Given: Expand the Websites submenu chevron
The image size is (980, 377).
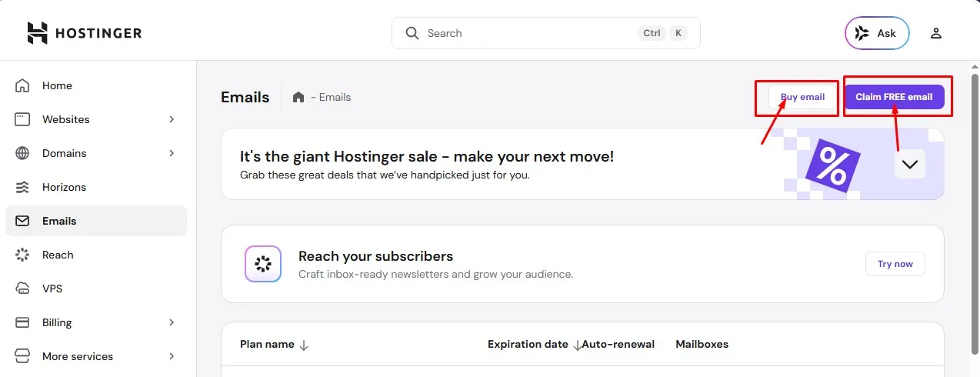Looking at the screenshot, I should [x=172, y=119].
